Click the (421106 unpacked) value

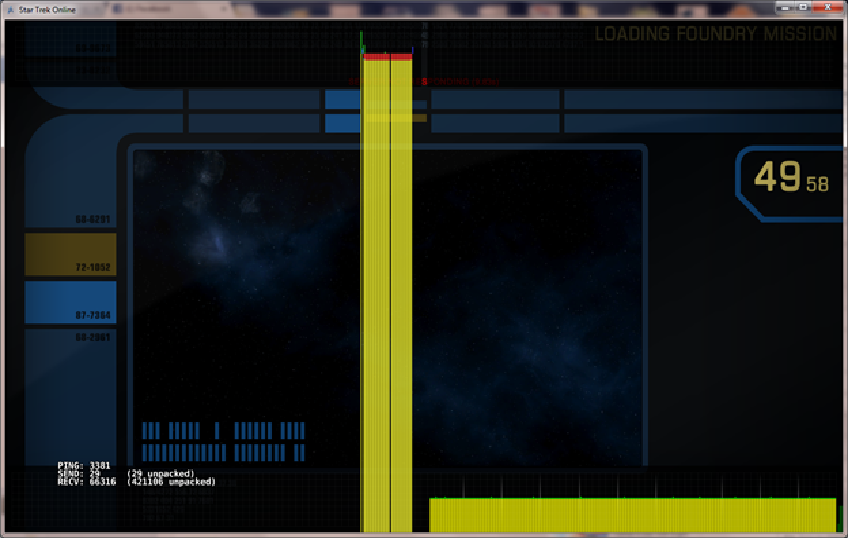coord(171,482)
